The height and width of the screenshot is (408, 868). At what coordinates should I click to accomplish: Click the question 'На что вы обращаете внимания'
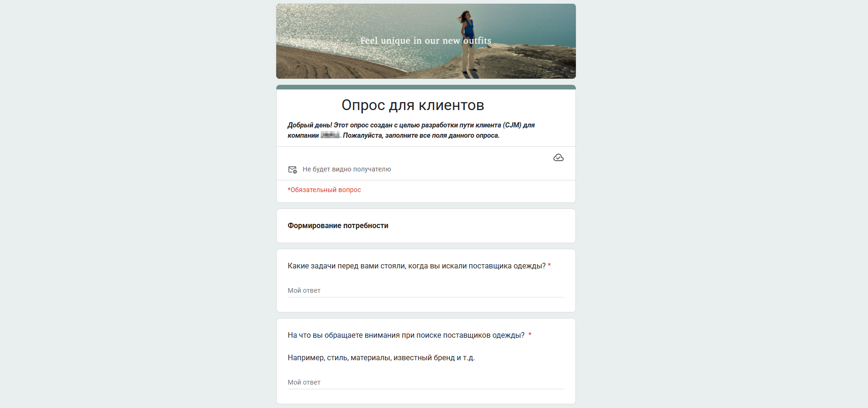[x=406, y=335]
